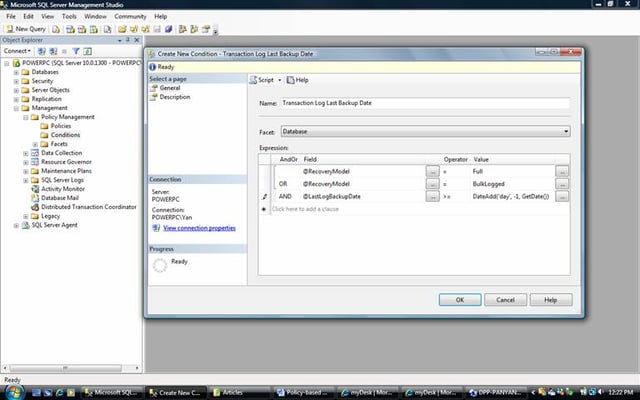Click the Object Explorer Connect server icon

tap(42, 51)
